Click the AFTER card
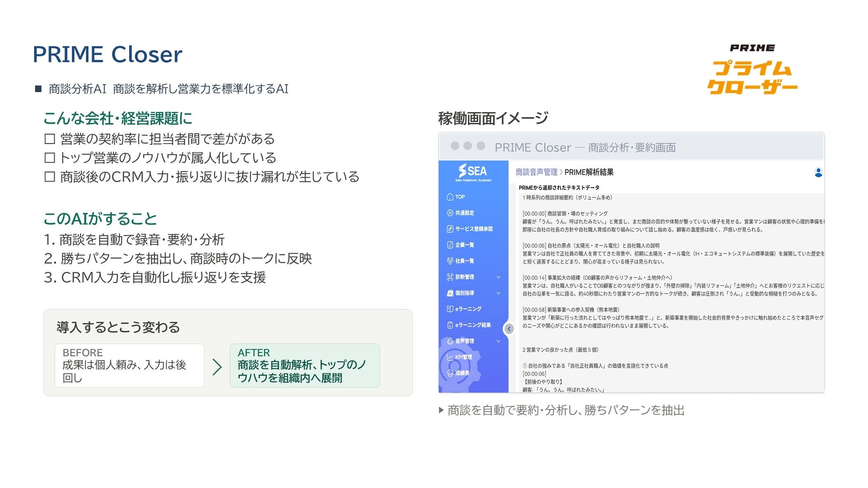 coord(305,365)
